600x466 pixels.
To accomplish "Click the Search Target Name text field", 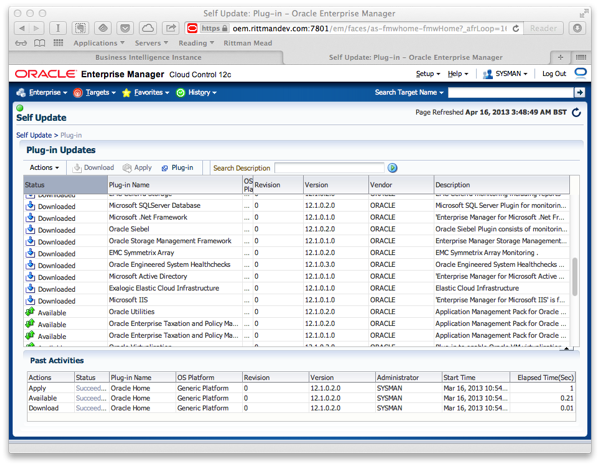I will pyautogui.click(x=510, y=92).
